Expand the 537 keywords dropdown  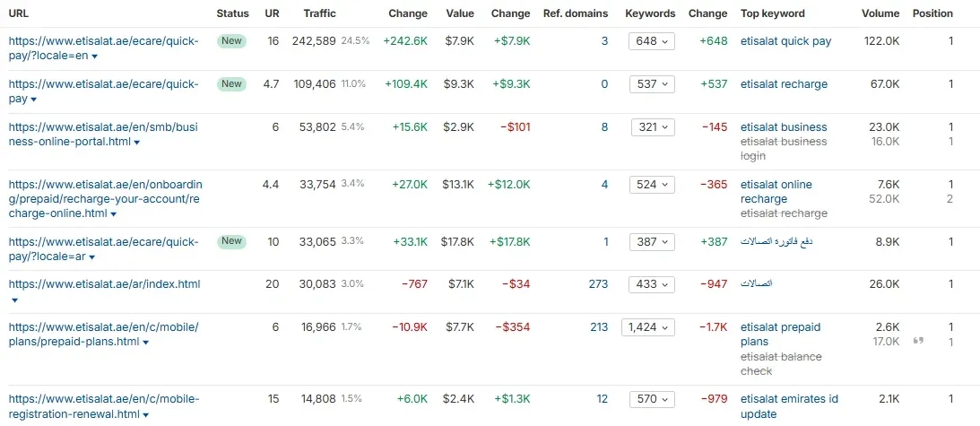652,84
